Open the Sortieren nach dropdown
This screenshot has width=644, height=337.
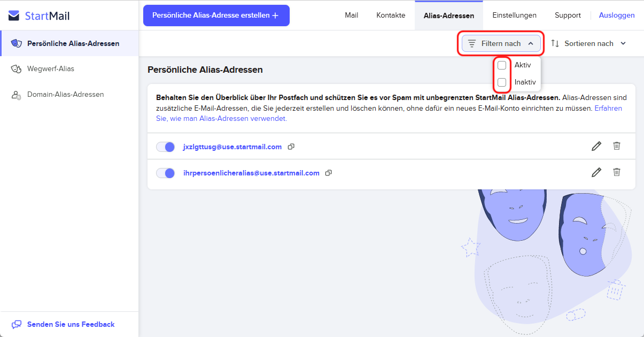pos(588,43)
